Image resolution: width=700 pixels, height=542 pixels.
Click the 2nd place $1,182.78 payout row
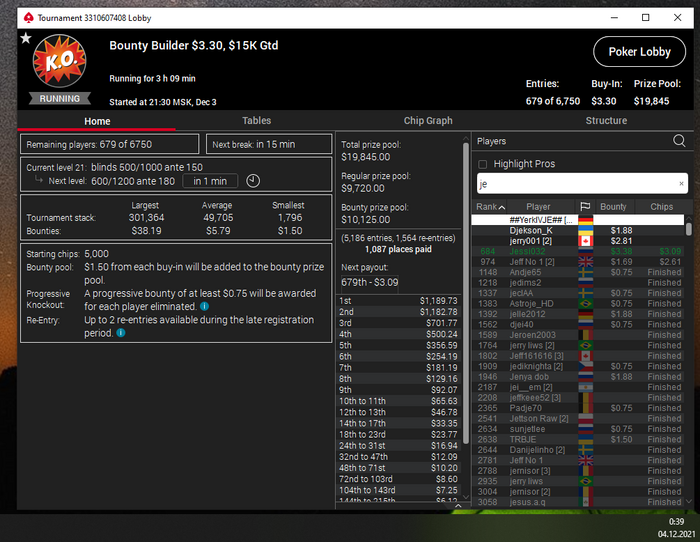[x=398, y=312]
